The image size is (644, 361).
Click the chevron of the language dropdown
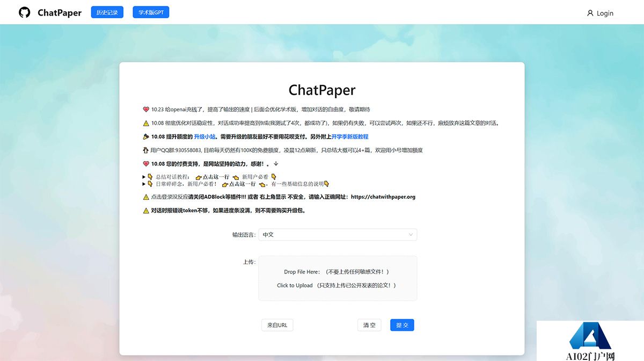[411, 235]
